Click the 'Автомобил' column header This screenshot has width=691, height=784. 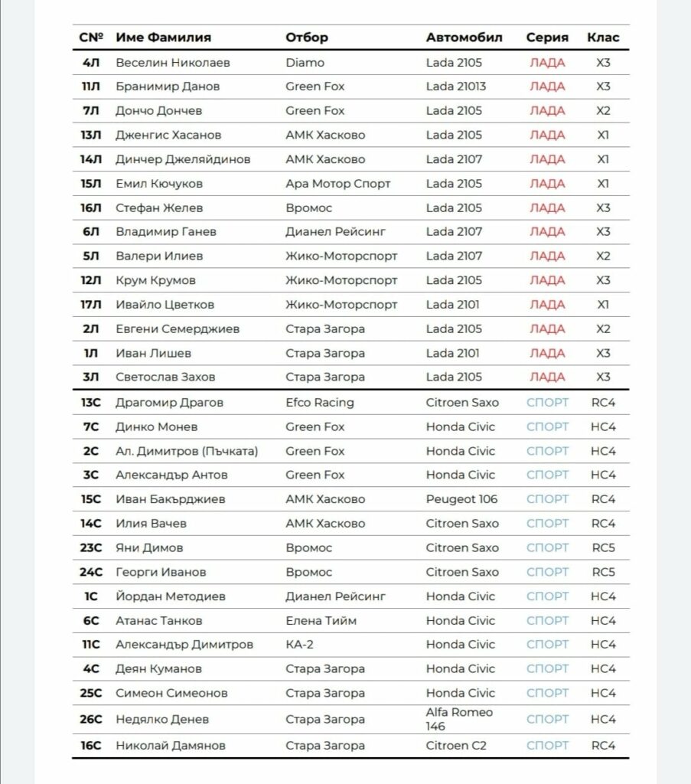(464, 38)
